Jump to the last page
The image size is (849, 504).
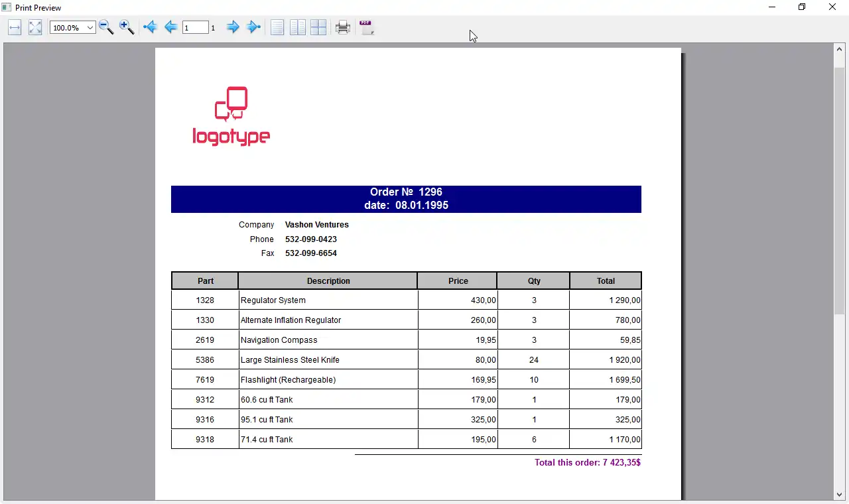(253, 28)
